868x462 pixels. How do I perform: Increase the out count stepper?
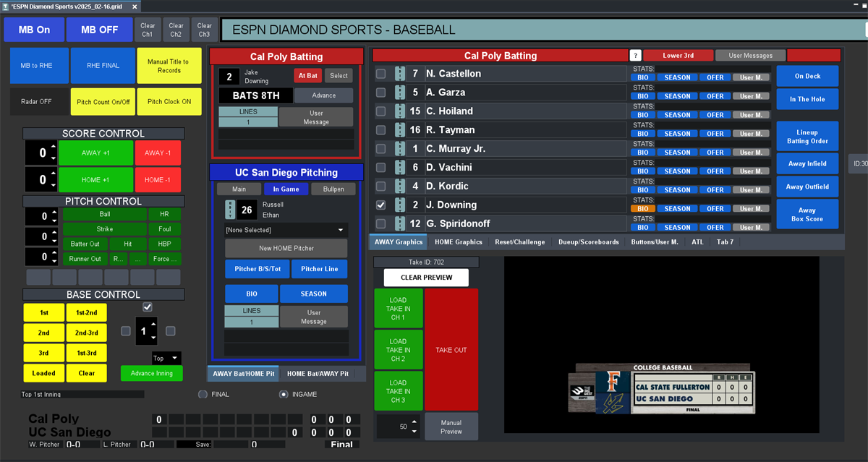53,253
